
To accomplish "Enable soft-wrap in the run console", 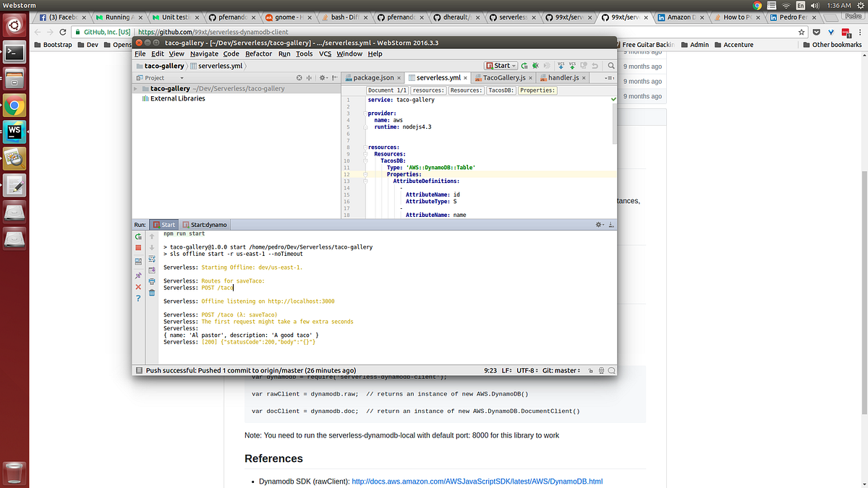I will coord(151,258).
